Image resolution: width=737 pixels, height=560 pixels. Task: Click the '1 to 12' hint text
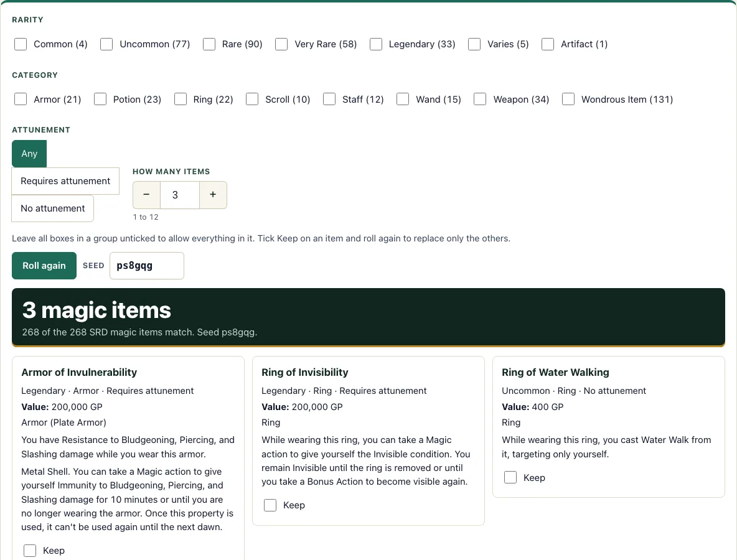146,217
